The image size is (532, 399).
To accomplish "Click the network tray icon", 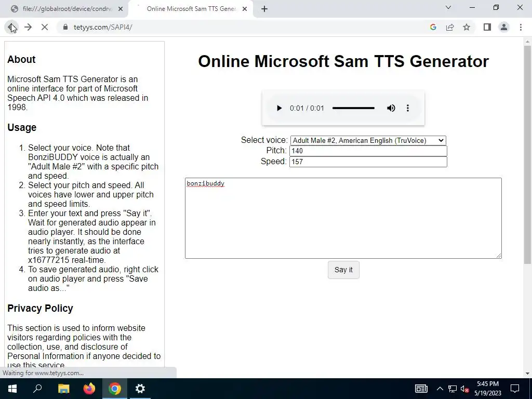I will tap(453, 389).
